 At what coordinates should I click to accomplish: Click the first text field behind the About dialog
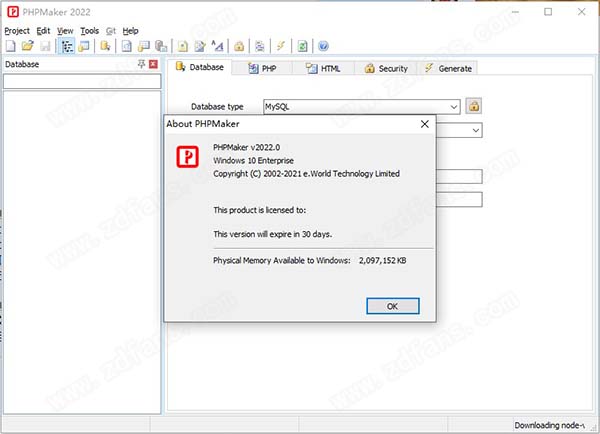coord(459,176)
